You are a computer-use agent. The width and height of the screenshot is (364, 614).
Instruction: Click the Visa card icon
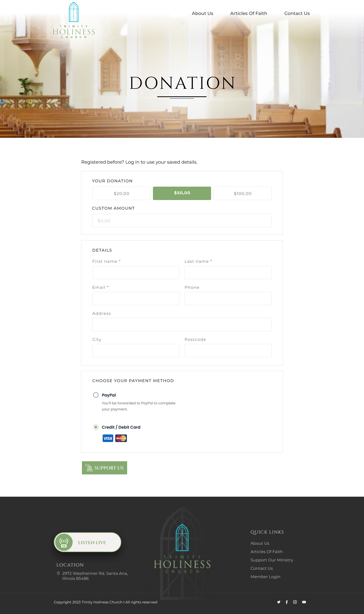(108, 438)
